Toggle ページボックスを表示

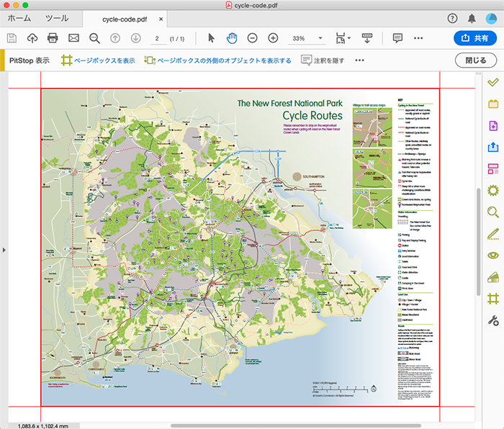(98, 60)
